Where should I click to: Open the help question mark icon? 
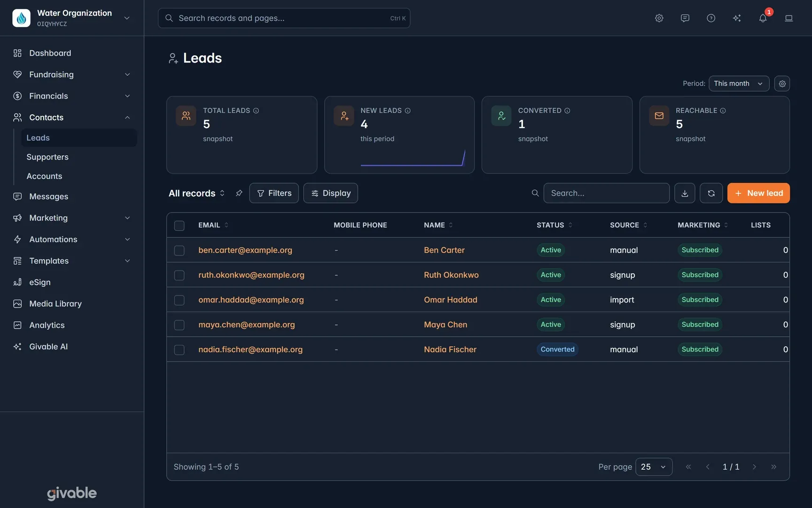tap(710, 18)
